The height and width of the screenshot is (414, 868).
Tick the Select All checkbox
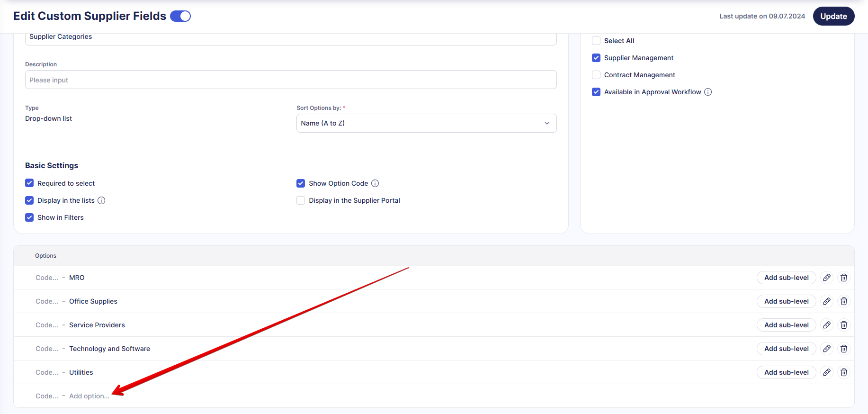click(x=596, y=41)
